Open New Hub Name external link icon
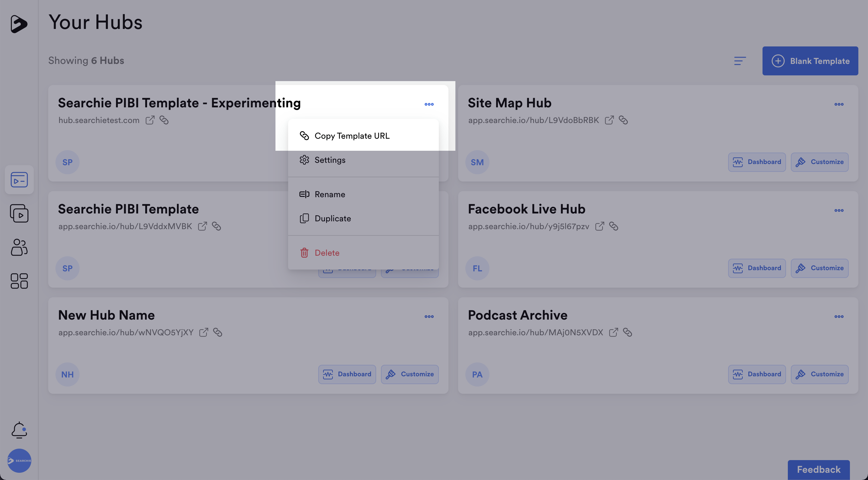 [204, 332]
